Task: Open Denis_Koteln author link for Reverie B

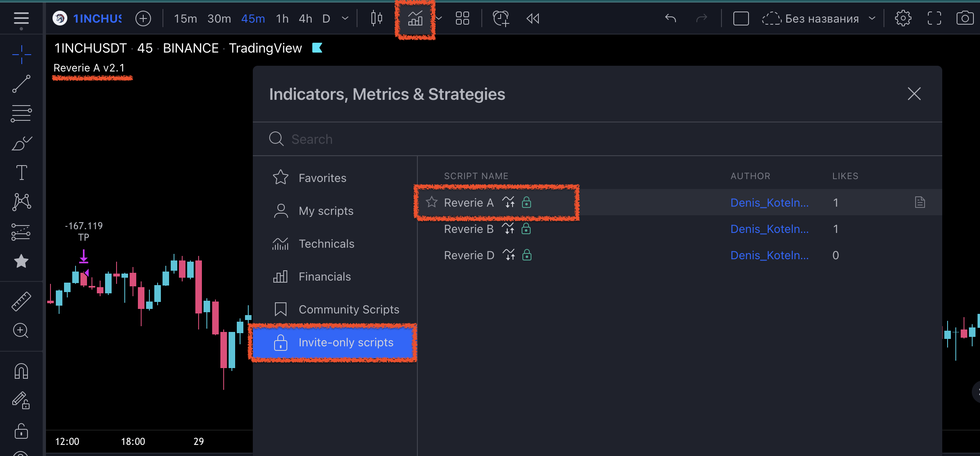Action: coord(769,229)
